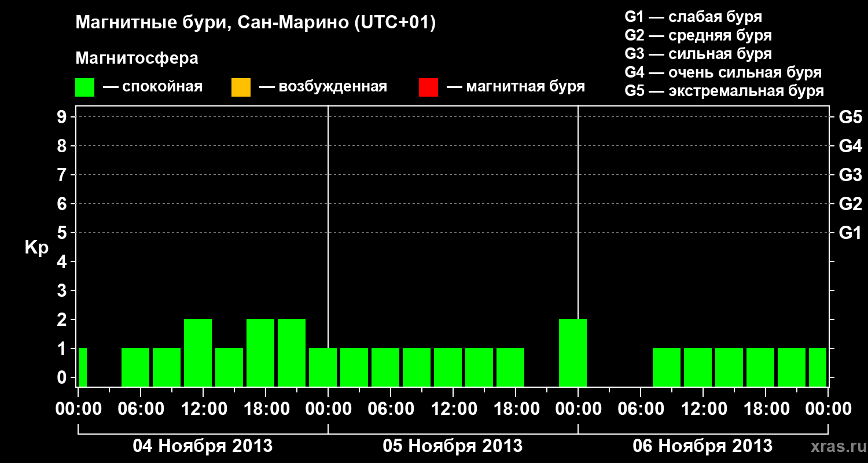Click the "05 Ноября 2013" date label
Viewport: 868px width, 463px height.
pyautogui.click(x=453, y=446)
